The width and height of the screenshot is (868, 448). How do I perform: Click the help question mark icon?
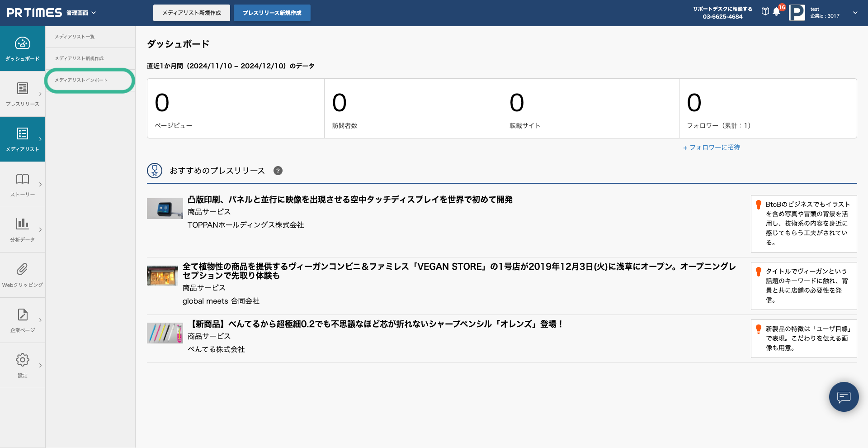coord(278,171)
